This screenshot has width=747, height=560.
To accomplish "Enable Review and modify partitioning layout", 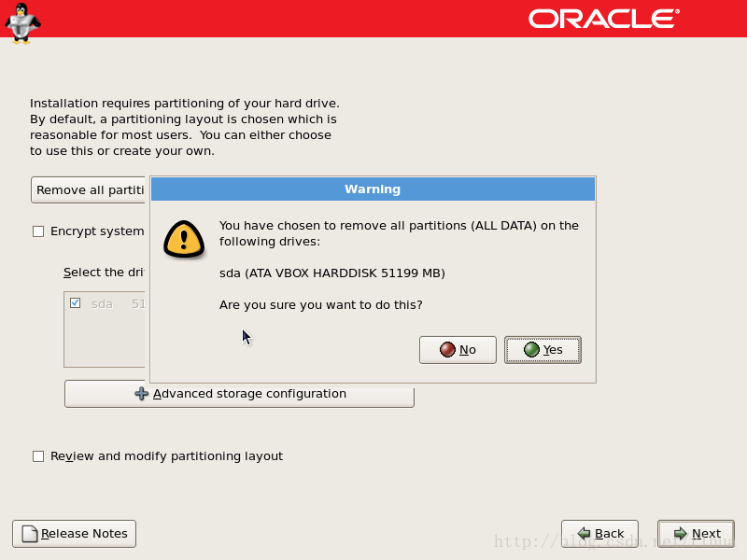I will 38,456.
